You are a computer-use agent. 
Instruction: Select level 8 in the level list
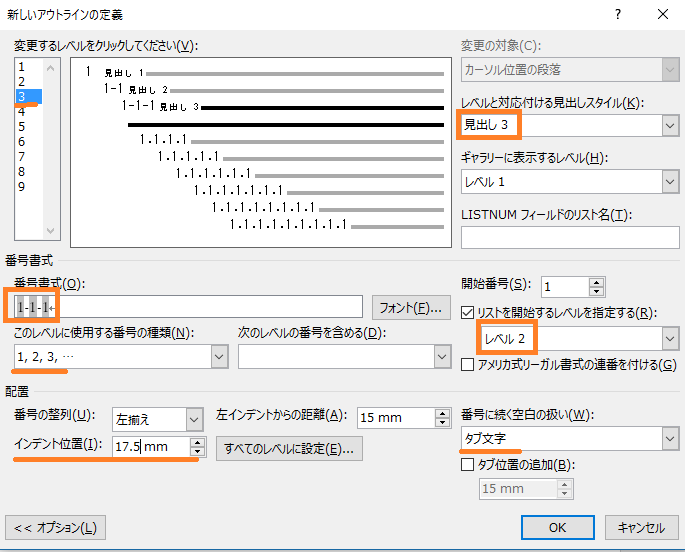[21, 172]
